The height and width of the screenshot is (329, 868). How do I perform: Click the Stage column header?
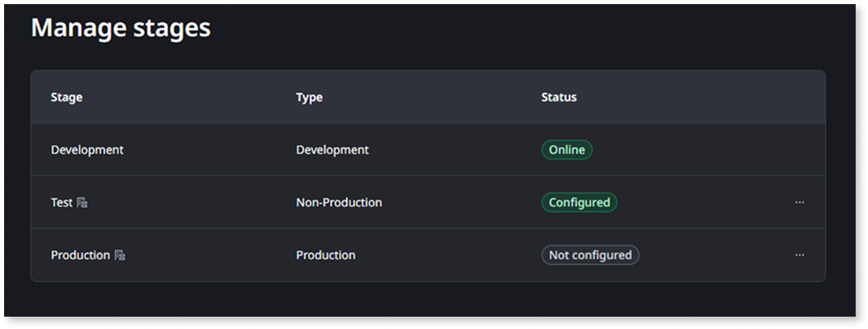(67, 98)
